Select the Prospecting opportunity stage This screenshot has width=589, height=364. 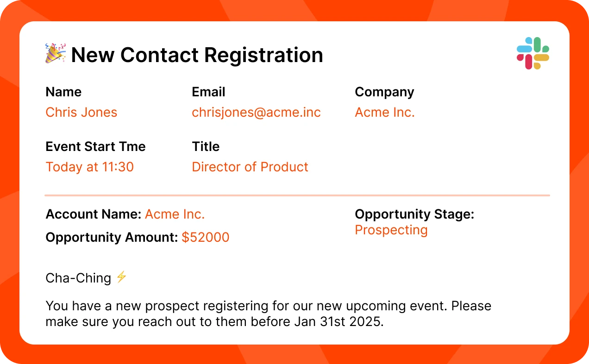tap(391, 230)
